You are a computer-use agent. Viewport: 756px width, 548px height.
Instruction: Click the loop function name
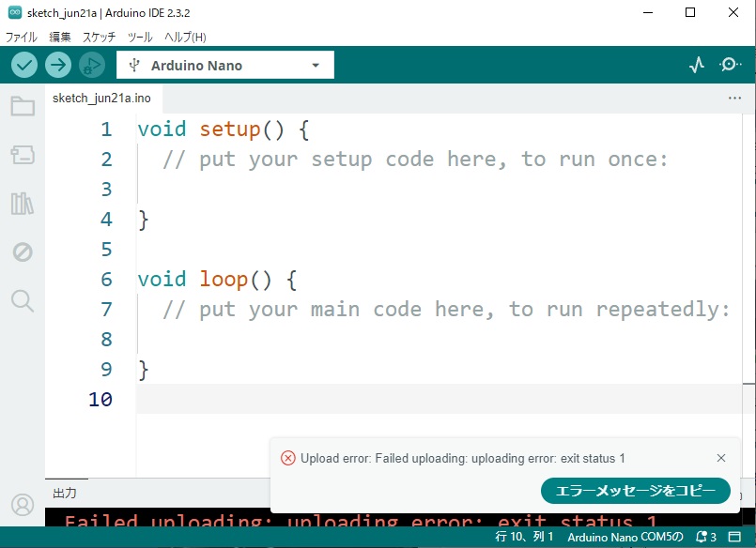pos(224,280)
